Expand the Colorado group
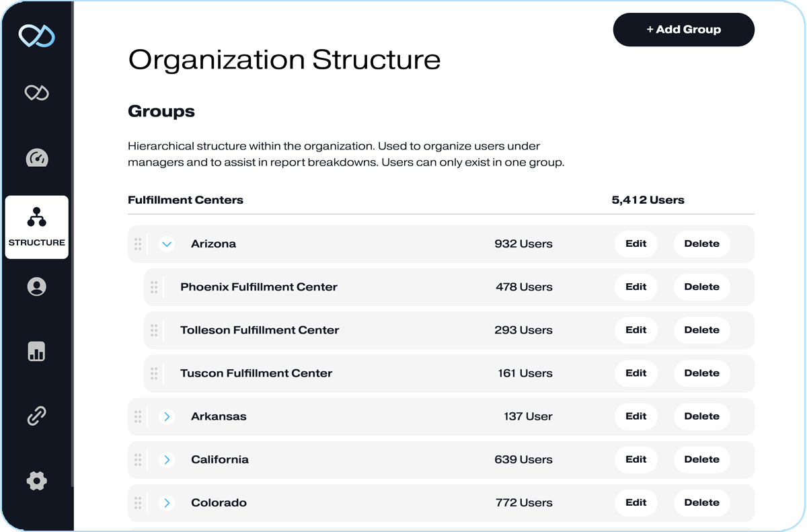Screen dimensions: 807x532 (x=167, y=502)
